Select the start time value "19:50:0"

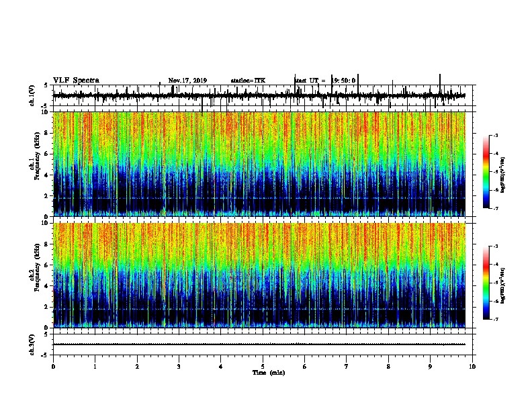click(x=343, y=81)
